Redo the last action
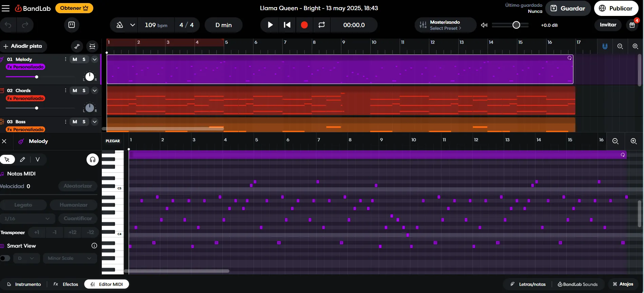644x293 pixels. tap(25, 25)
